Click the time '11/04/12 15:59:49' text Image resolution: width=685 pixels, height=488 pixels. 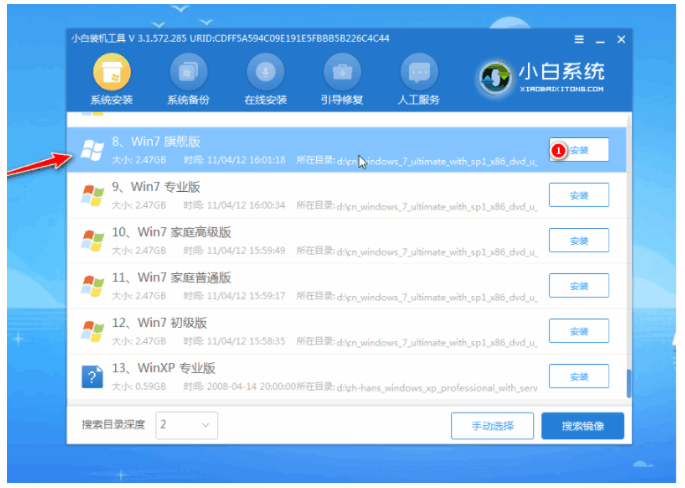246,251
